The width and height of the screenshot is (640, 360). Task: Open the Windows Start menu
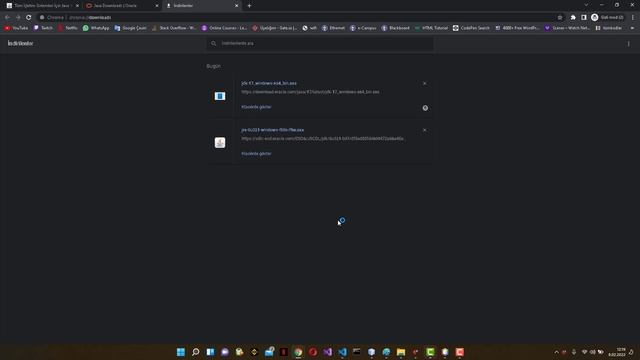[181, 352]
